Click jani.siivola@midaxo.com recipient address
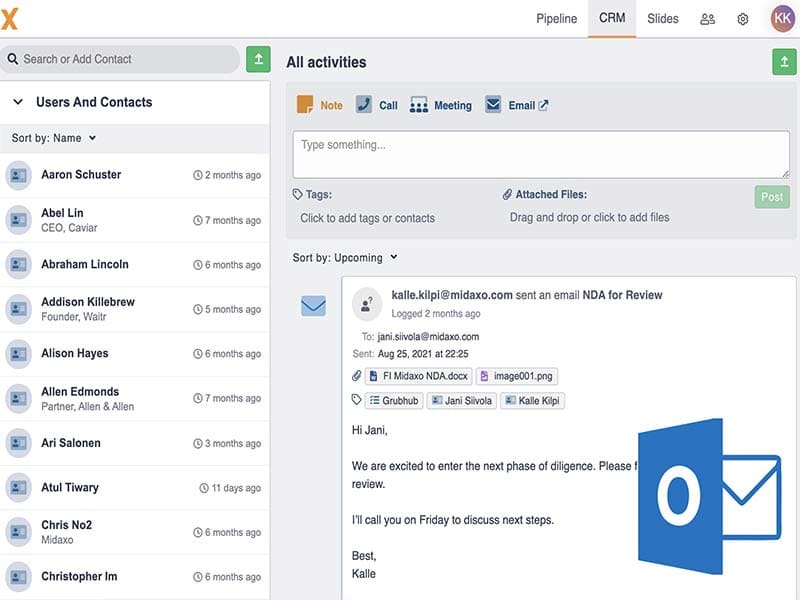Viewport: 800px width, 600px height. coord(428,337)
